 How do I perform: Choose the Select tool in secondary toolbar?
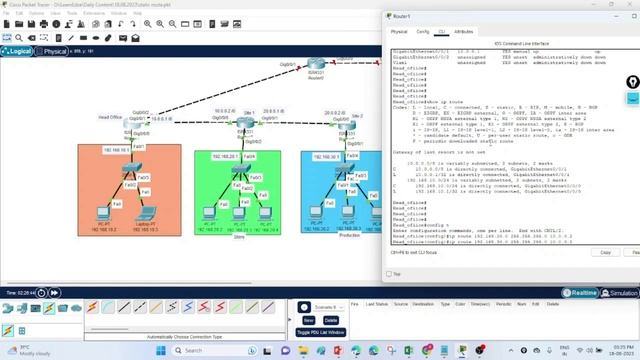pyautogui.click(x=7, y=38)
